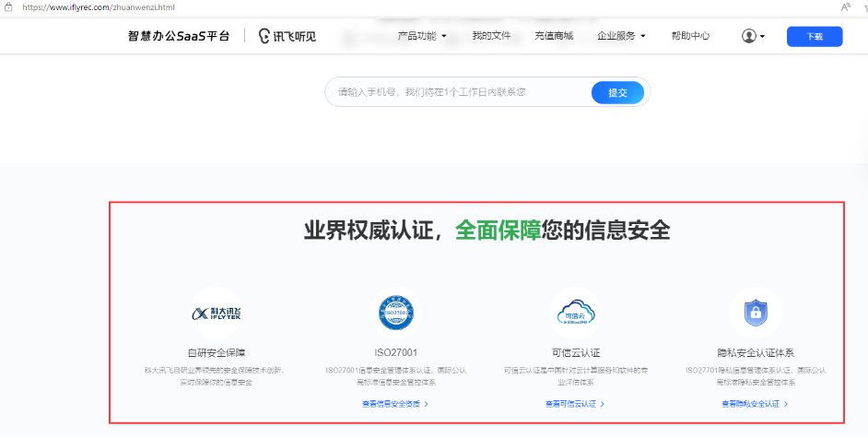Click the 可信云 cloud certification icon
Viewport: 868px width, 438px height.
coord(576,313)
